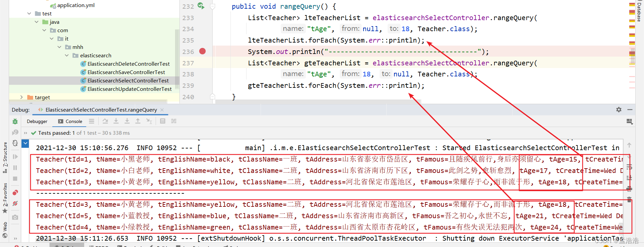
Task: Collapse the mhh package
Action: (59, 47)
